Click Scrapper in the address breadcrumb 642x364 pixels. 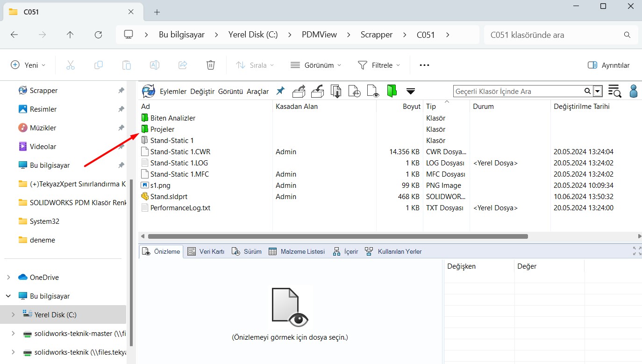point(377,35)
